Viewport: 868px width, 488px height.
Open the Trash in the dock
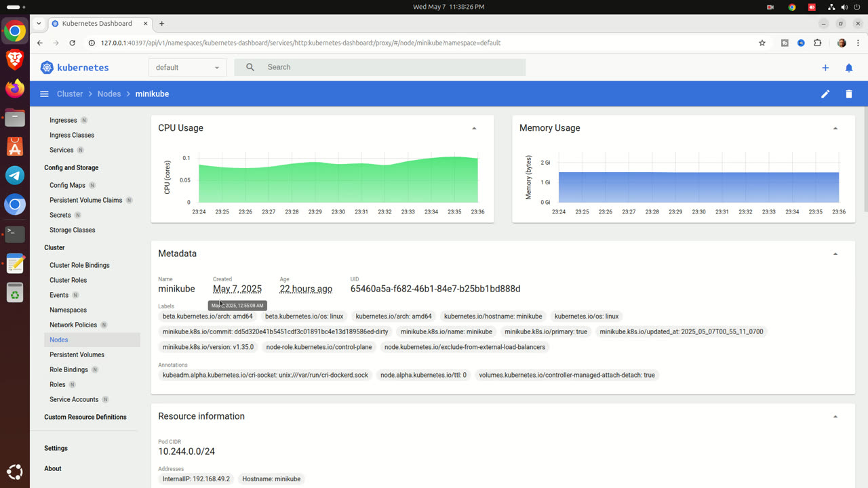[x=15, y=293]
